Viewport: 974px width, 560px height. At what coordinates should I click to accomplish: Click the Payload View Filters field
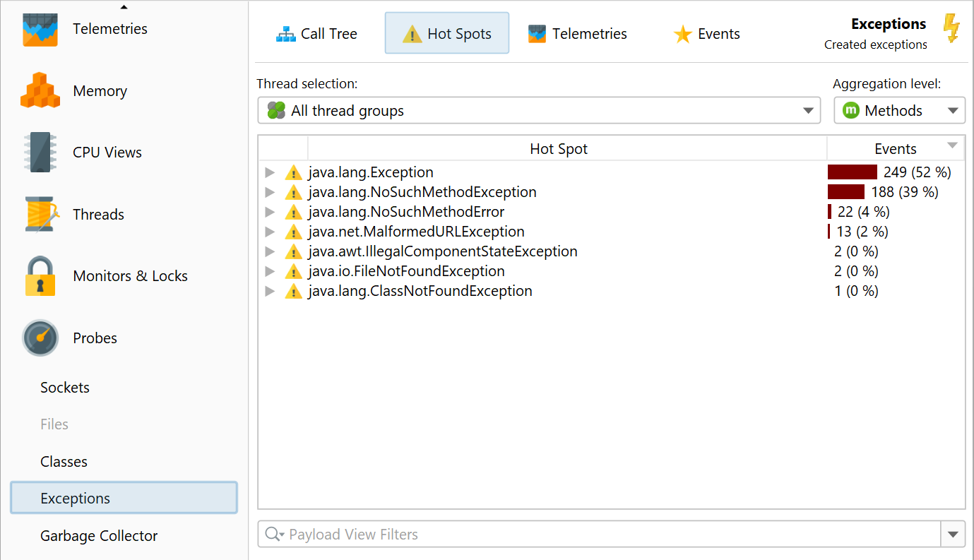pos(600,535)
